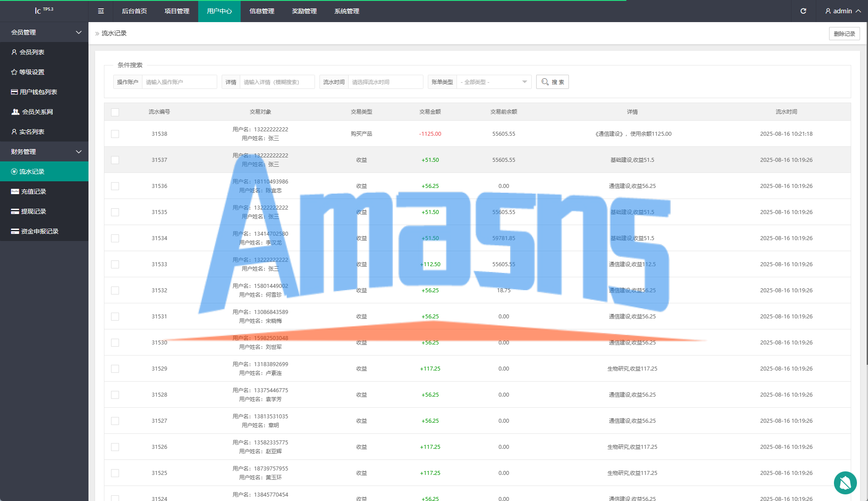This screenshot has width=868, height=501.
Task: Click the 操作账户 input field
Action: [x=179, y=82]
